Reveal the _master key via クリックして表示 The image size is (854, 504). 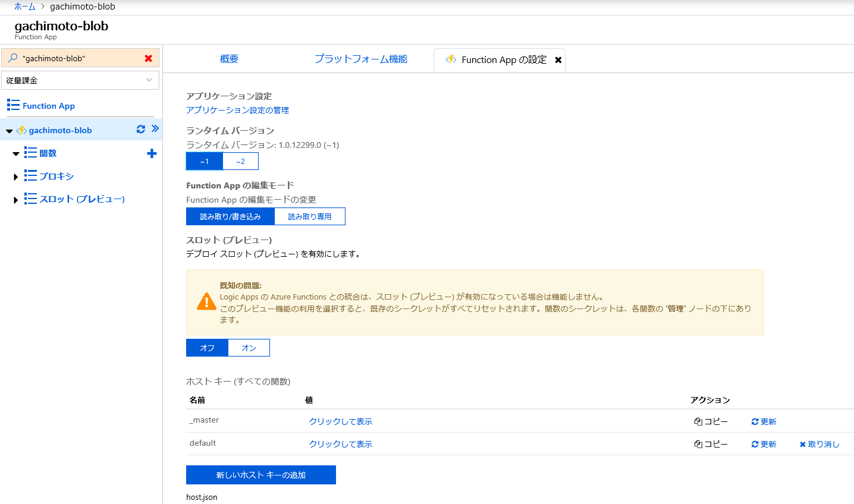pos(340,421)
